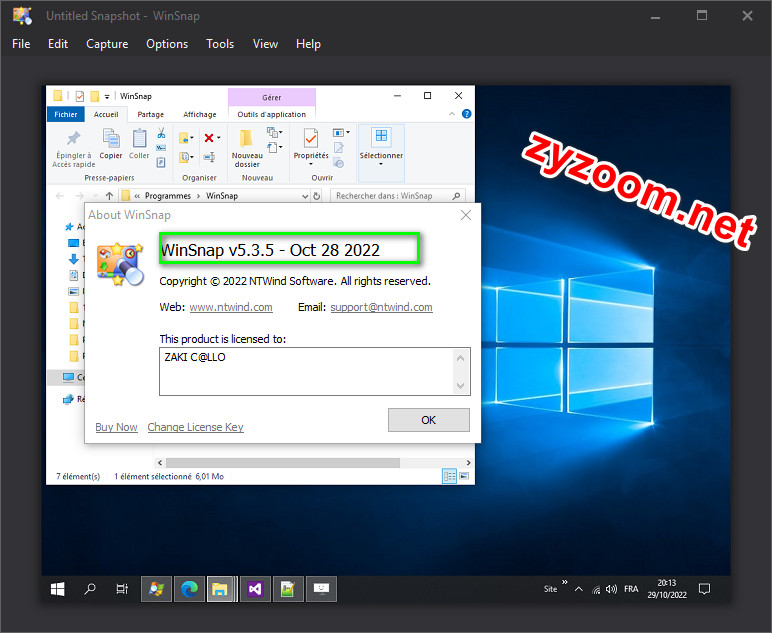The height and width of the screenshot is (633, 772).
Task: Click the Épingler à Accès rapide pin icon
Action: (74, 138)
